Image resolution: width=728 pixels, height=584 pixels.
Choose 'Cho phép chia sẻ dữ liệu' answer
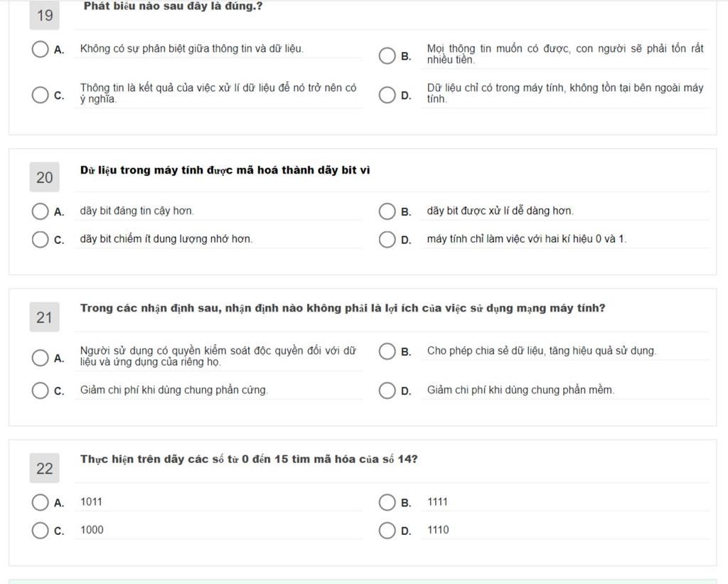pyautogui.click(x=387, y=351)
